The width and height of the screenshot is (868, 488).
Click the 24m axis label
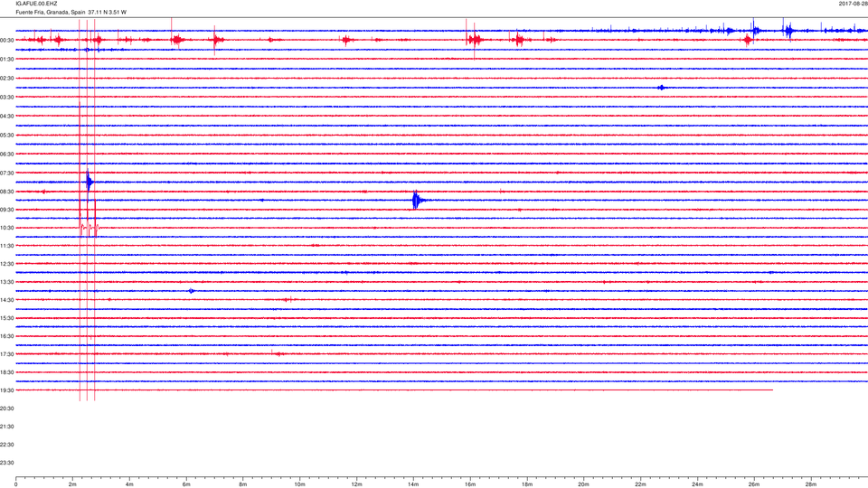(697, 484)
